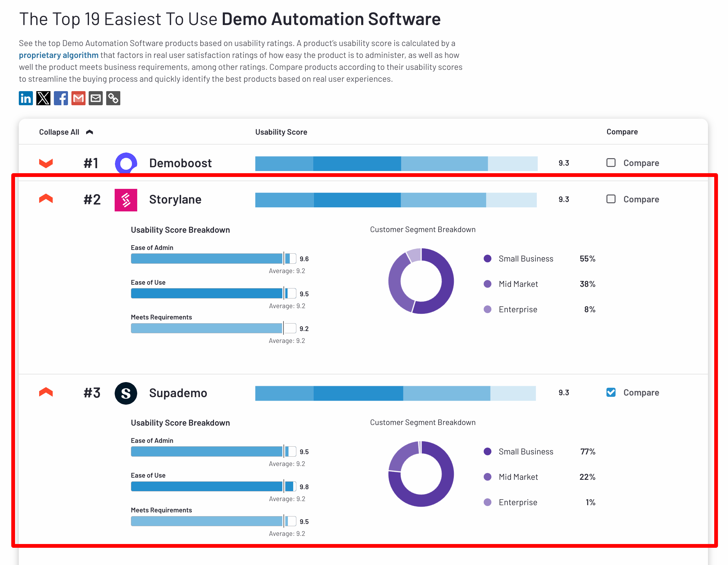Click the Storylane logo
Viewport: 728px width, 565px height.
126,200
